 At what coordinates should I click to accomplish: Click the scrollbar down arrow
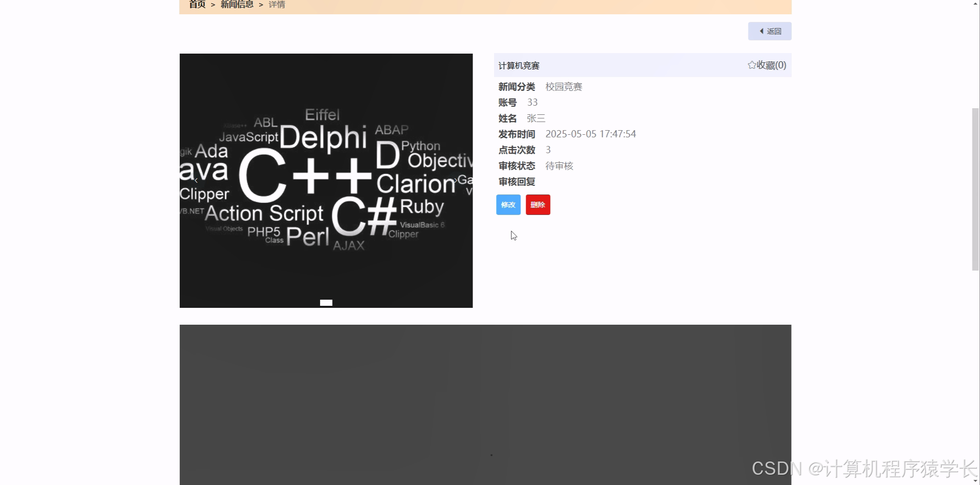click(x=975, y=481)
